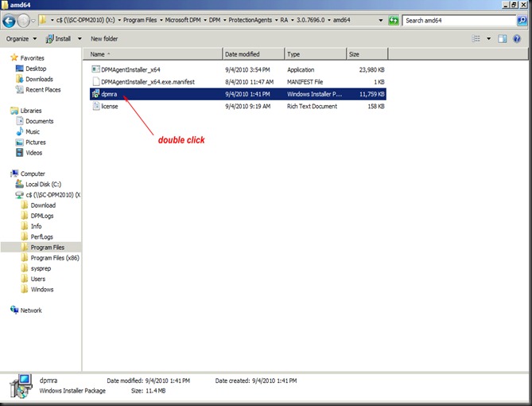
Task: Open the Info folder
Action: [x=36, y=226]
